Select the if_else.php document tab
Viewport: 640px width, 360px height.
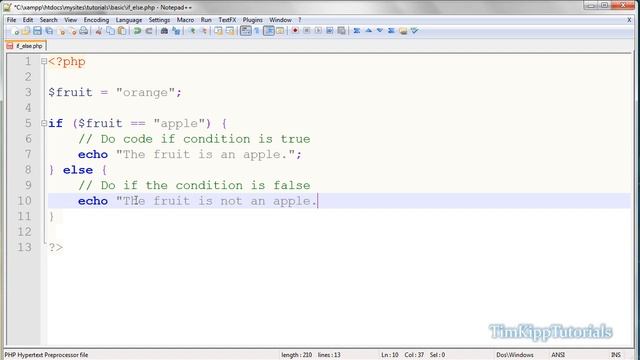[25, 46]
